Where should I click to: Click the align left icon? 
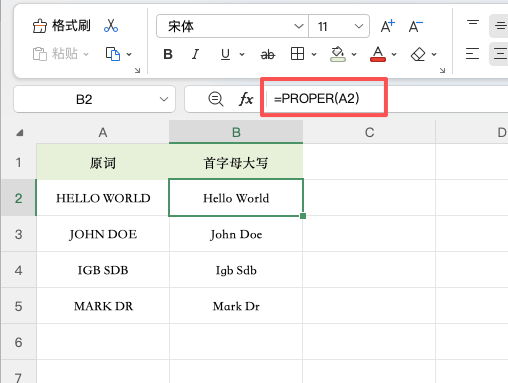click(x=472, y=54)
